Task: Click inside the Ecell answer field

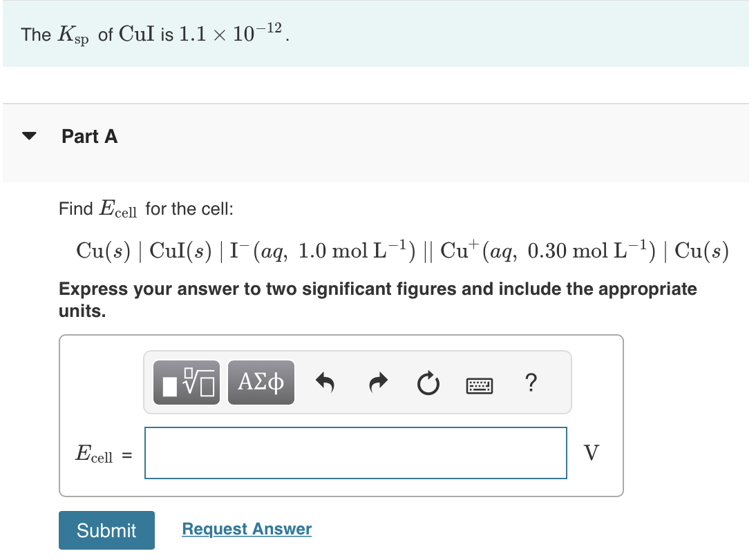Action: click(355, 453)
